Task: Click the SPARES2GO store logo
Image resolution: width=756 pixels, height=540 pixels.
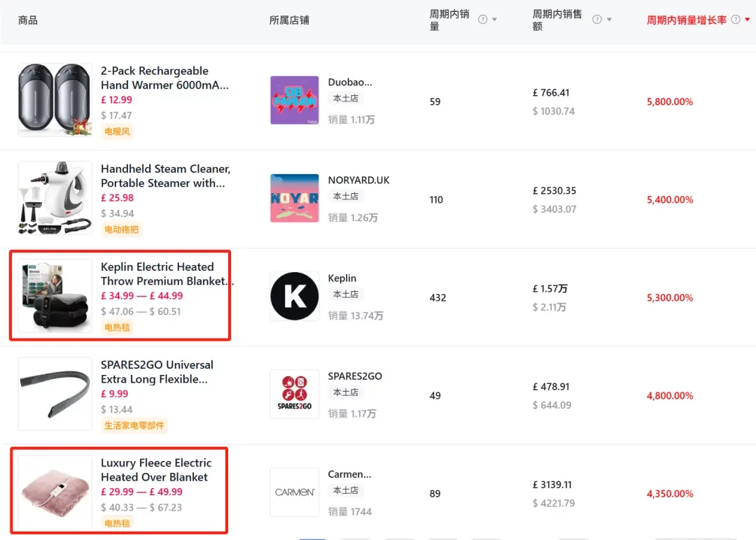Action: click(294, 394)
